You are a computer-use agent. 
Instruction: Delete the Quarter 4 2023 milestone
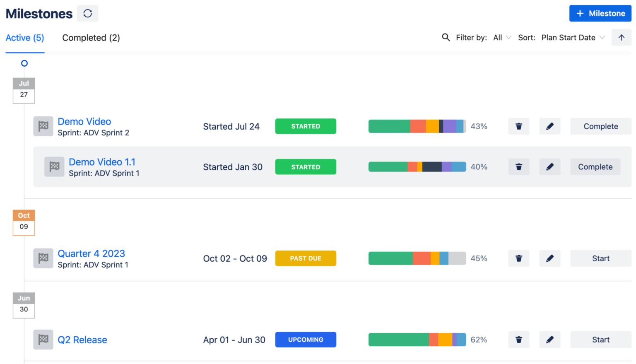click(519, 258)
